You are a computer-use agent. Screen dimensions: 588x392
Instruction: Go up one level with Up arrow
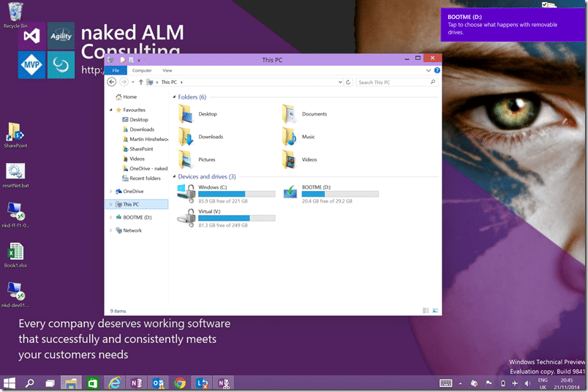[x=140, y=82]
